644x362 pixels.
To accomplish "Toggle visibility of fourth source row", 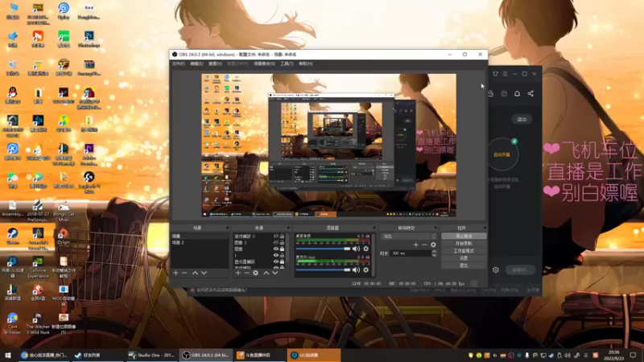I will 276,255.
